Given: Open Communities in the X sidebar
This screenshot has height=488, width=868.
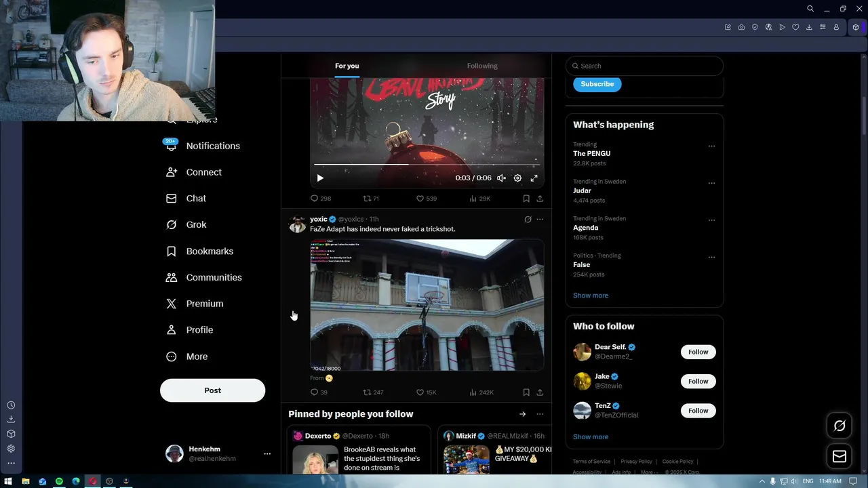Looking at the screenshot, I should (203, 277).
